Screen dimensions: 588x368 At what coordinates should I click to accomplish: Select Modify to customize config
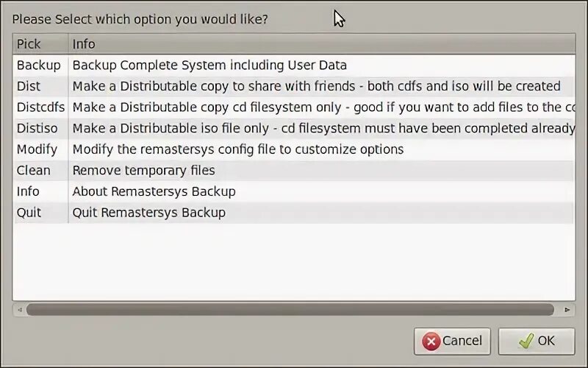(37, 149)
